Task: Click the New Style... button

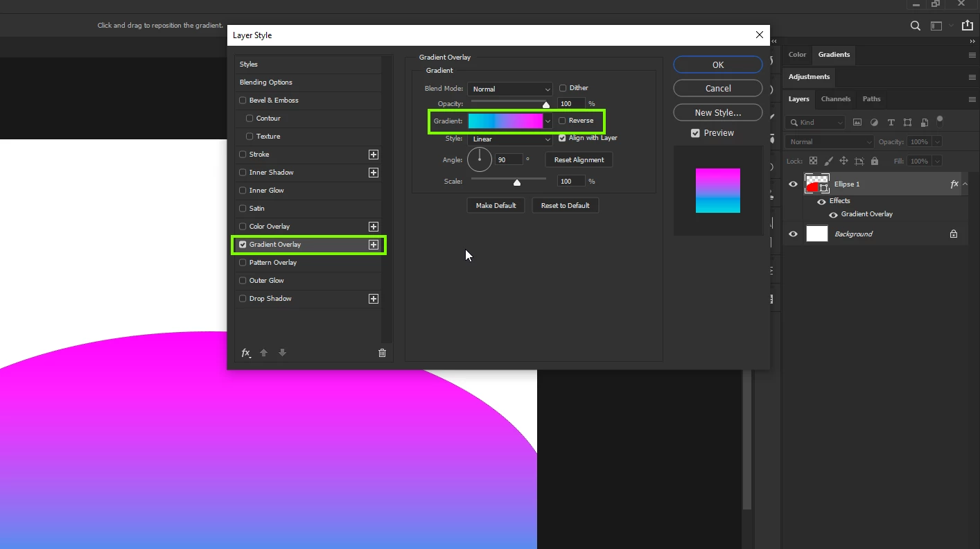Action: [718, 112]
